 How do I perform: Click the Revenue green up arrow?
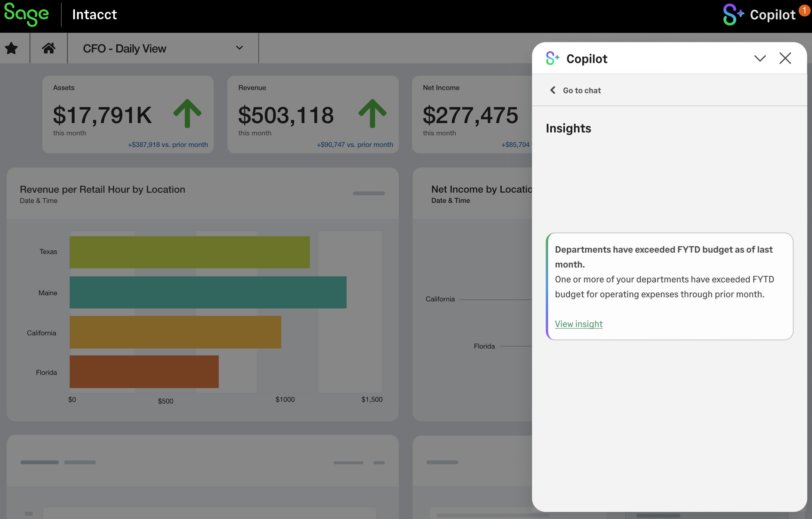click(372, 114)
